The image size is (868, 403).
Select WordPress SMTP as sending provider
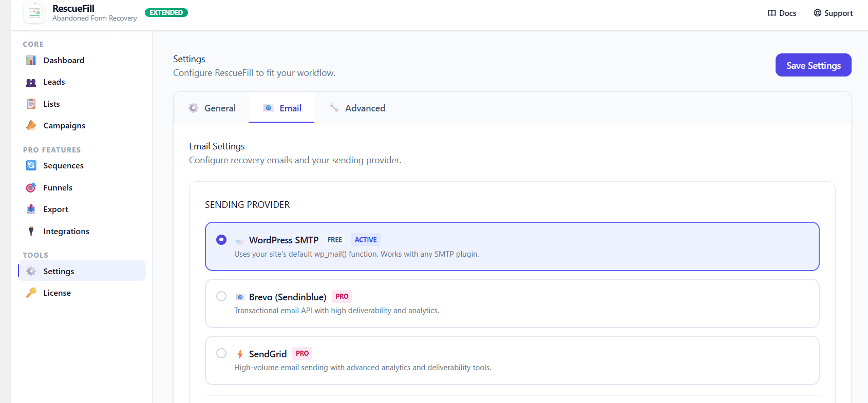pyautogui.click(x=221, y=239)
